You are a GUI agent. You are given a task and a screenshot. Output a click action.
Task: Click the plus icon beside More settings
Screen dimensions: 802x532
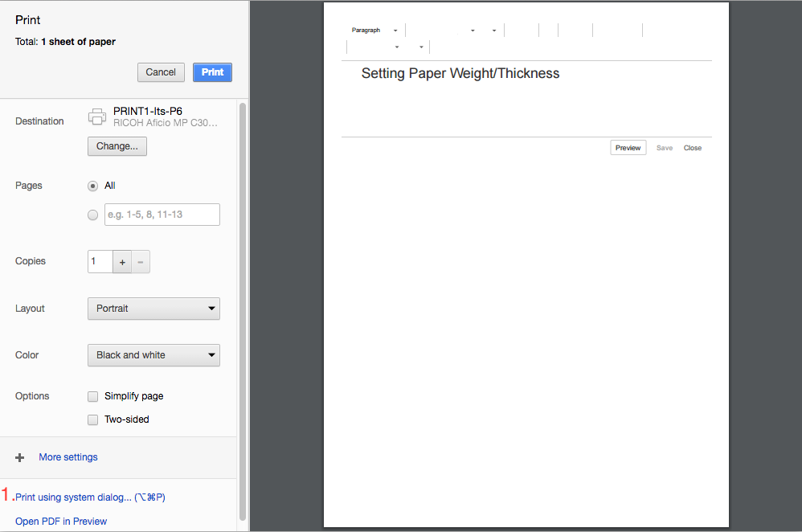point(20,457)
